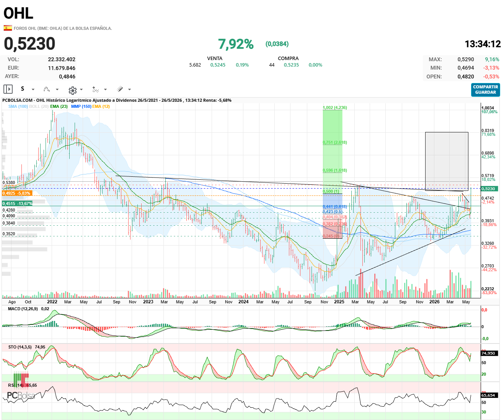Click the OHL page heading
Image resolution: width=504 pixels, height=420 pixels.
click(x=18, y=13)
